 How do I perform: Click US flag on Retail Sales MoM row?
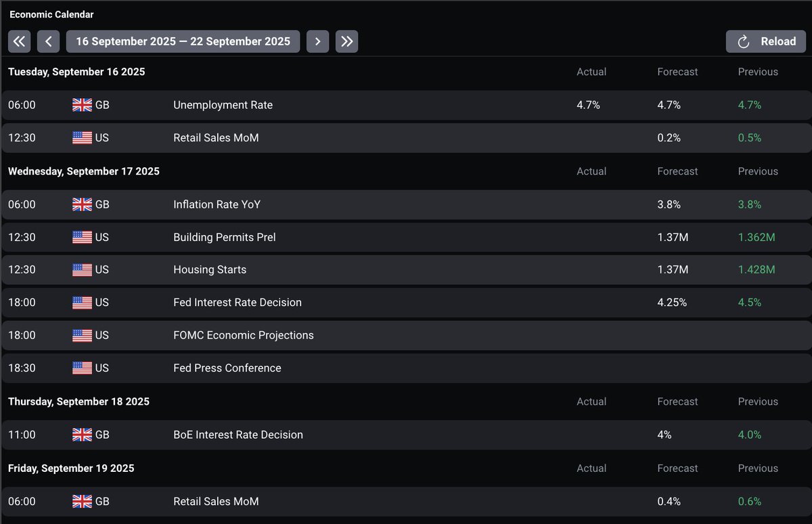(x=82, y=137)
